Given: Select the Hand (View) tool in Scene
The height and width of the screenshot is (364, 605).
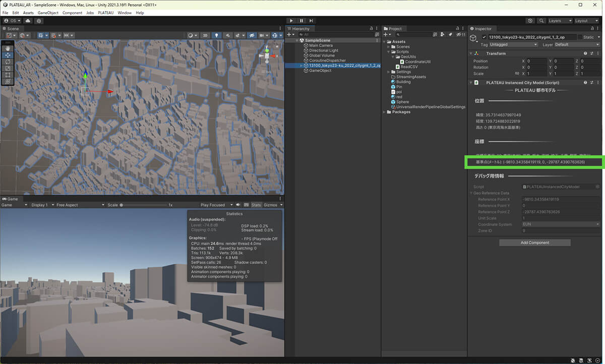Looking at the screenshot, I should point(8,49).
